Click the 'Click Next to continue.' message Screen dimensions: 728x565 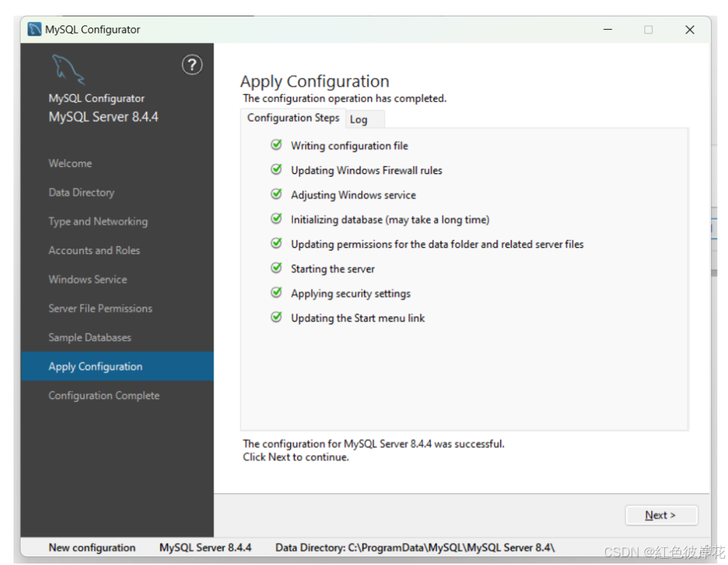296,457
